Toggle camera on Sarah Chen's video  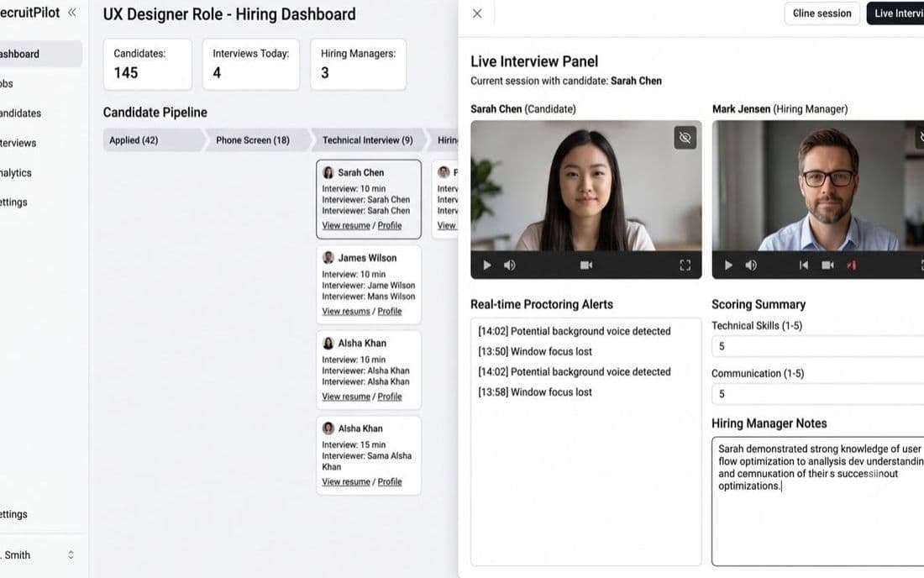[585, 265]
